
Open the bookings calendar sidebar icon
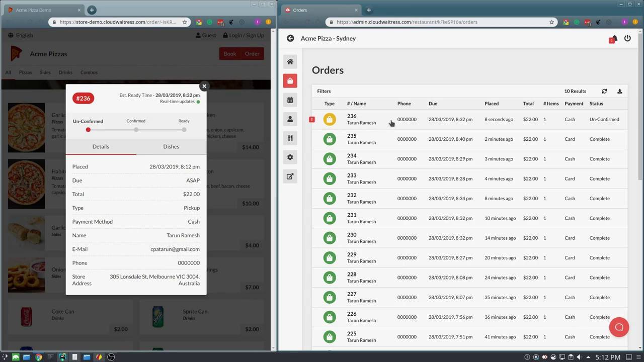pos(290,100)
